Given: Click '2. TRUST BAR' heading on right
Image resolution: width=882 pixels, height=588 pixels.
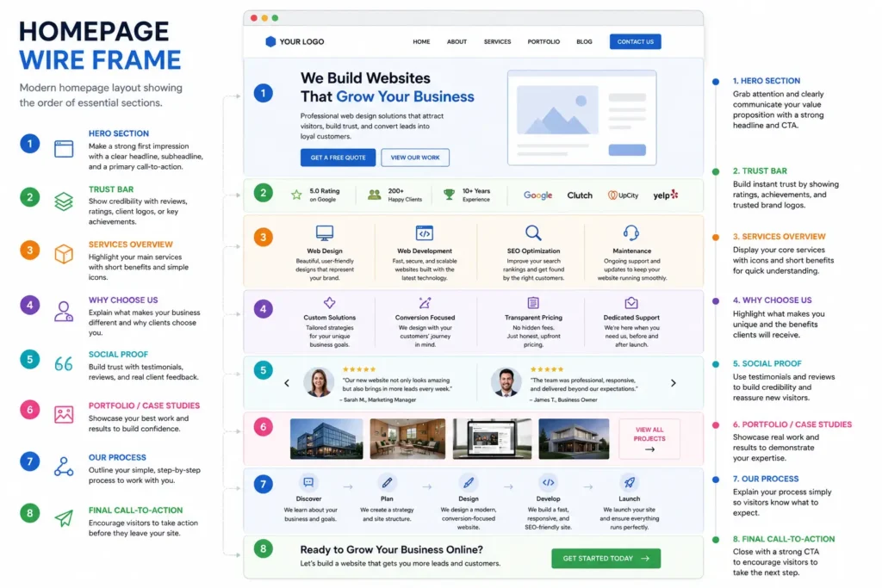Looking at the screenshot, I should tap(760, 171).
